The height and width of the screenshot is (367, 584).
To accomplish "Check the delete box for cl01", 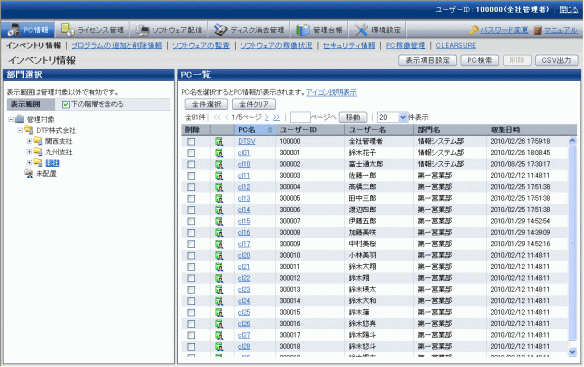I will 191,153.
